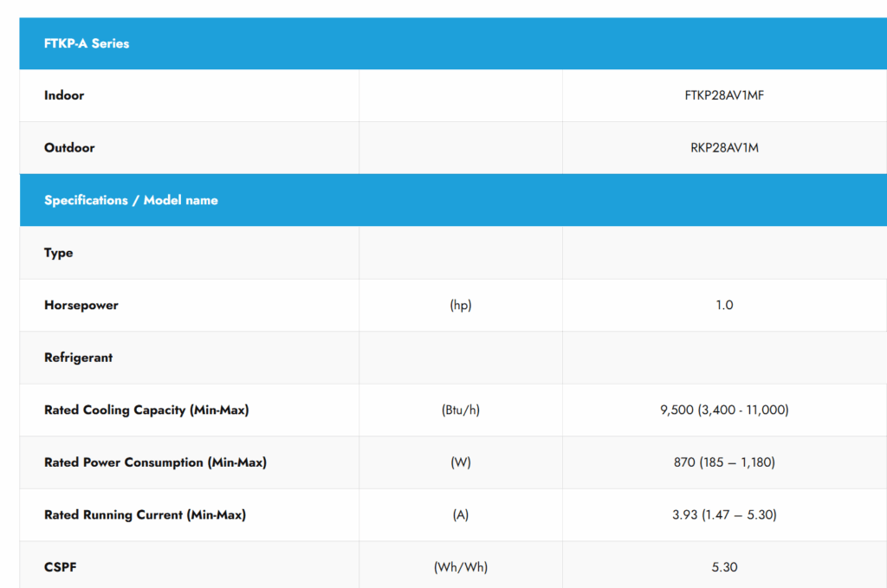Select the Refrigerant row label
The height and width of the screenshot is (588, 887).
(79, 358)
